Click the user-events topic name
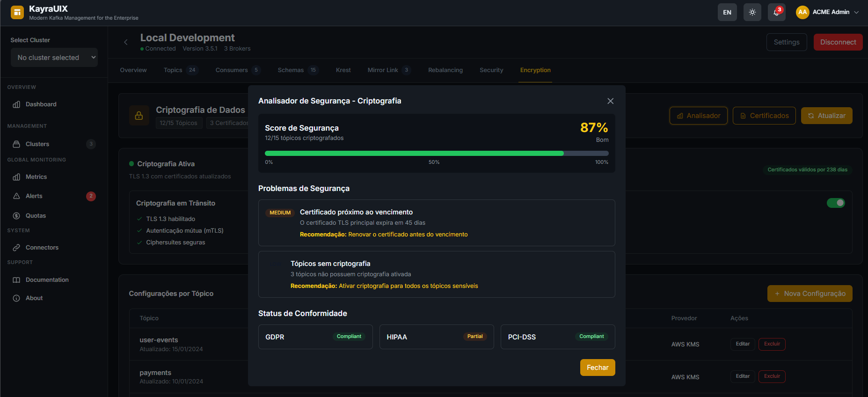The image size is (868, 397). pos(159,340)
